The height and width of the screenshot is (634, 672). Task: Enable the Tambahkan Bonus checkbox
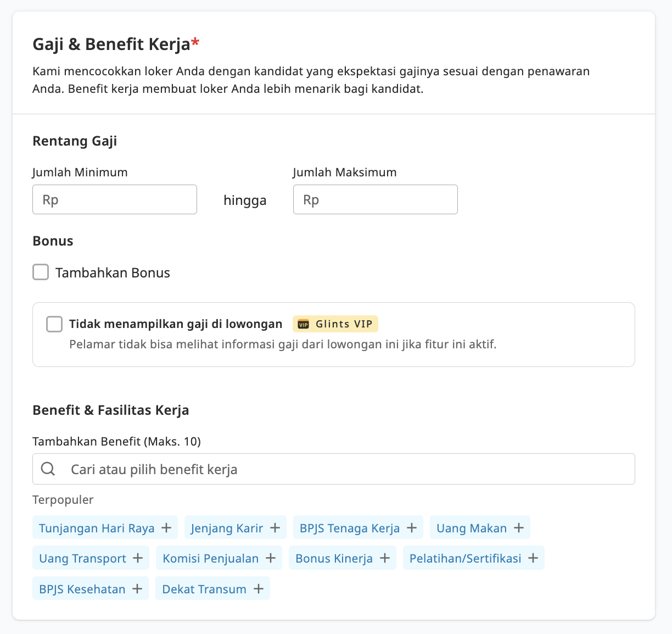pos(41,272)
